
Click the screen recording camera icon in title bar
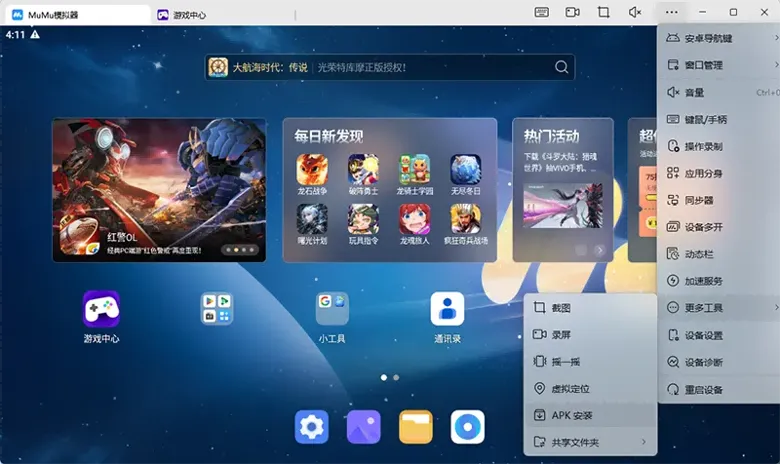pyautogui.click(x=572, y=13)
